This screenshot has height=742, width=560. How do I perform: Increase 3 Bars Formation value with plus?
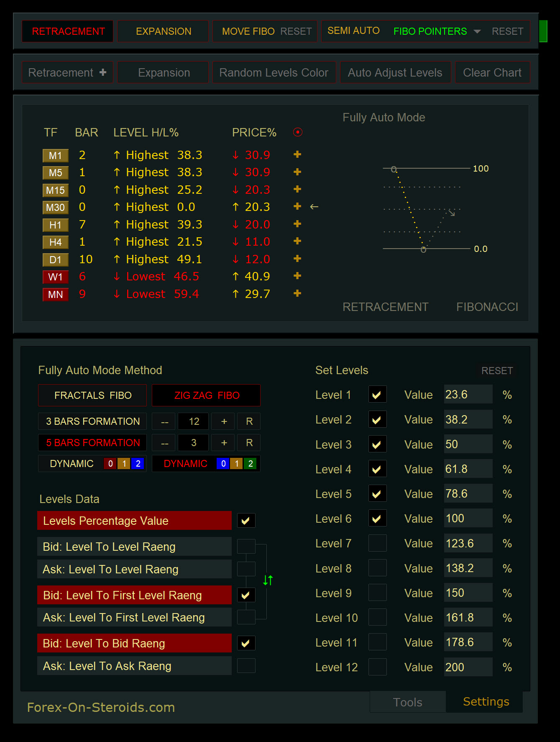click(x=224, y=421)
